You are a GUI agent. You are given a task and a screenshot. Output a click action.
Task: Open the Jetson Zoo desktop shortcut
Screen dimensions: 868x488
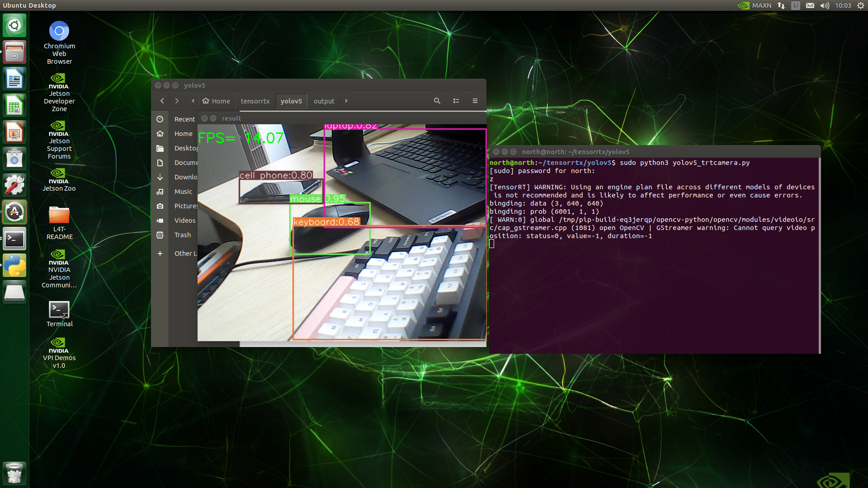(59, 174)
